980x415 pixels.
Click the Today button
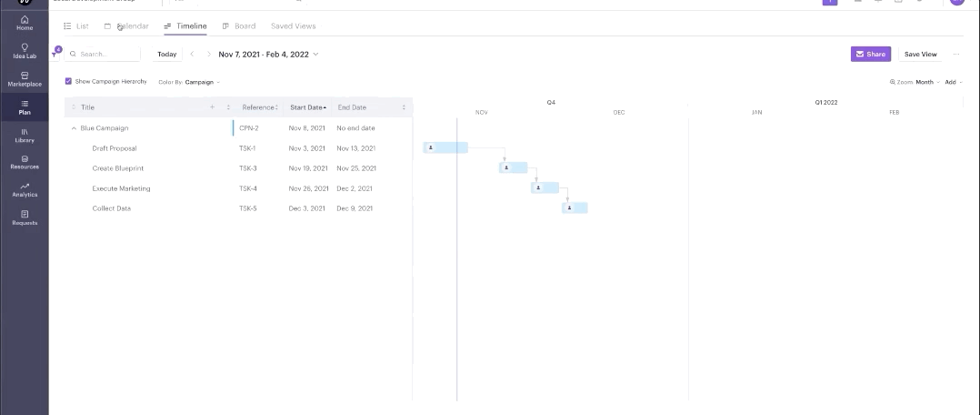167,54
